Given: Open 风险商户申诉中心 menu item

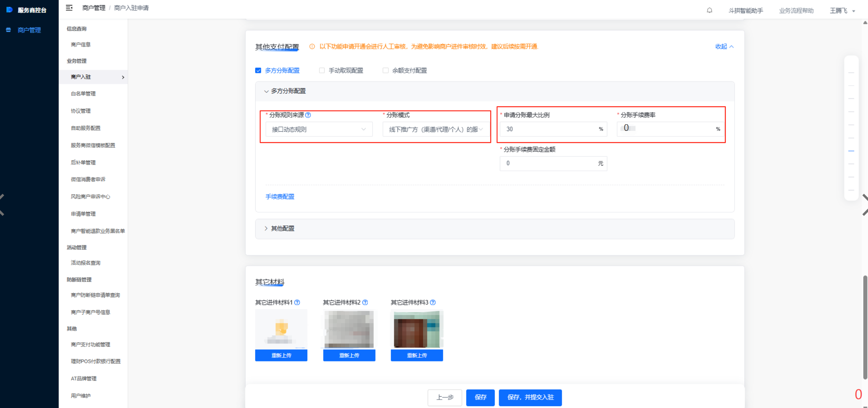Looking at the screenshot, I should [90, 196].
